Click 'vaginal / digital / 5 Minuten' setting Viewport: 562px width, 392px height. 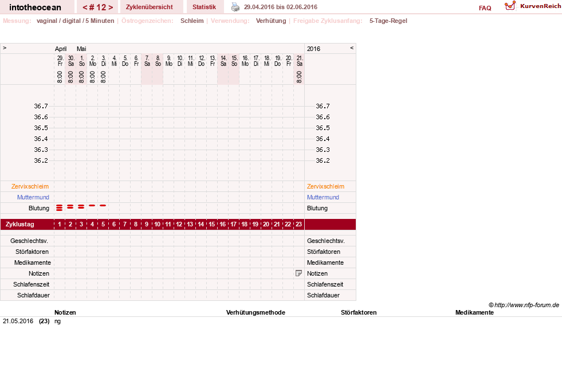(x=75, y=21)
